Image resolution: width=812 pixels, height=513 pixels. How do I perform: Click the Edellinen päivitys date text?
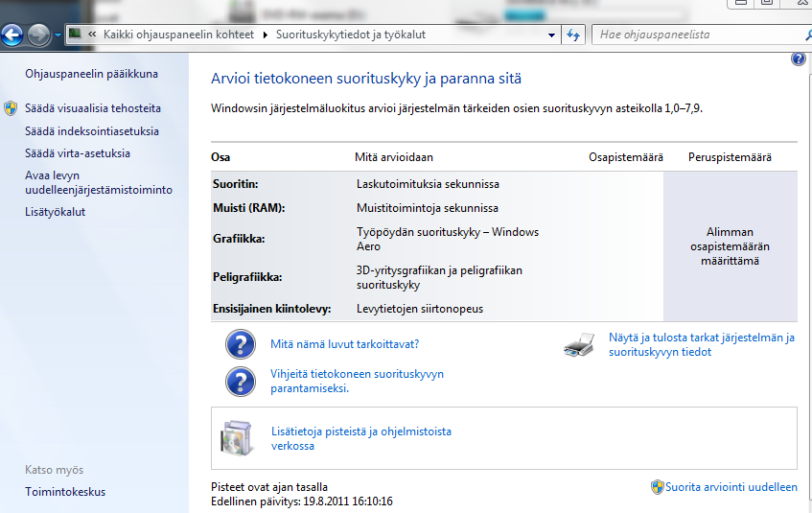pyautogui.click(x=302, y=501)
